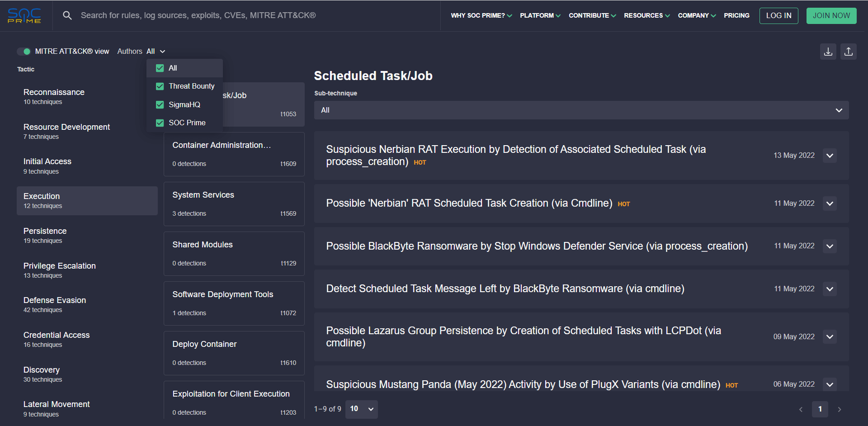The width and height of the screenshot is (868, 426).
Task: Uncheck the SigmaHQ author checkbox
Action: coord(160,105)
